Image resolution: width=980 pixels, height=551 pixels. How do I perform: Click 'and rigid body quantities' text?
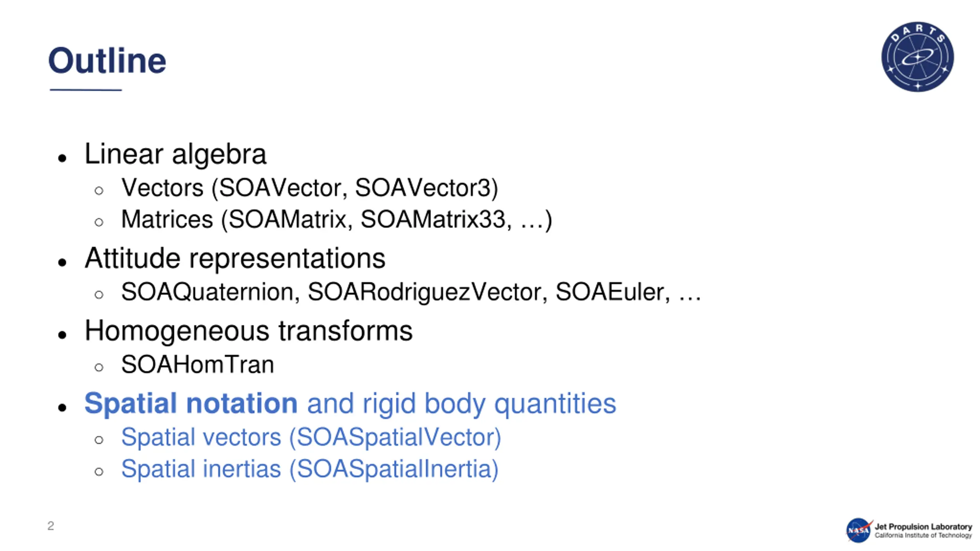click(462, 404)
